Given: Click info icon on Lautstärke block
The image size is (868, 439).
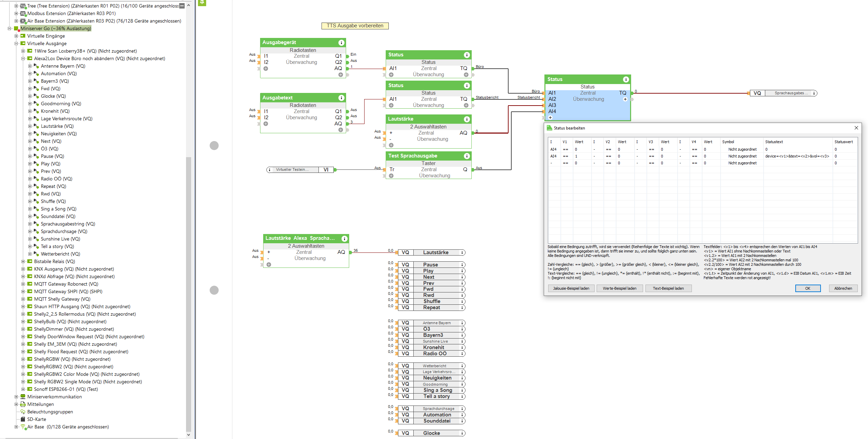Looking at the screenshot, I should pyautogui.click(x=467, y=119).
